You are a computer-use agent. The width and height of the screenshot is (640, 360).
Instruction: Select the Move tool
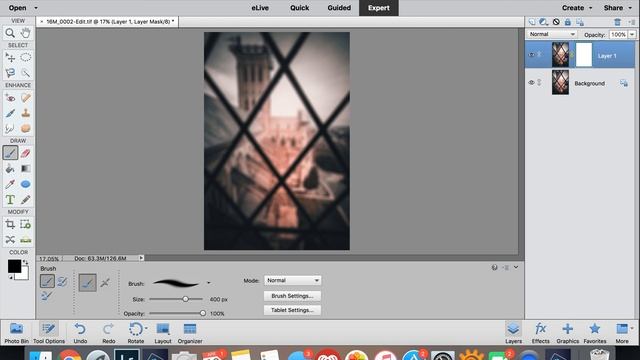pyautogui.click(x=10, y=58)
